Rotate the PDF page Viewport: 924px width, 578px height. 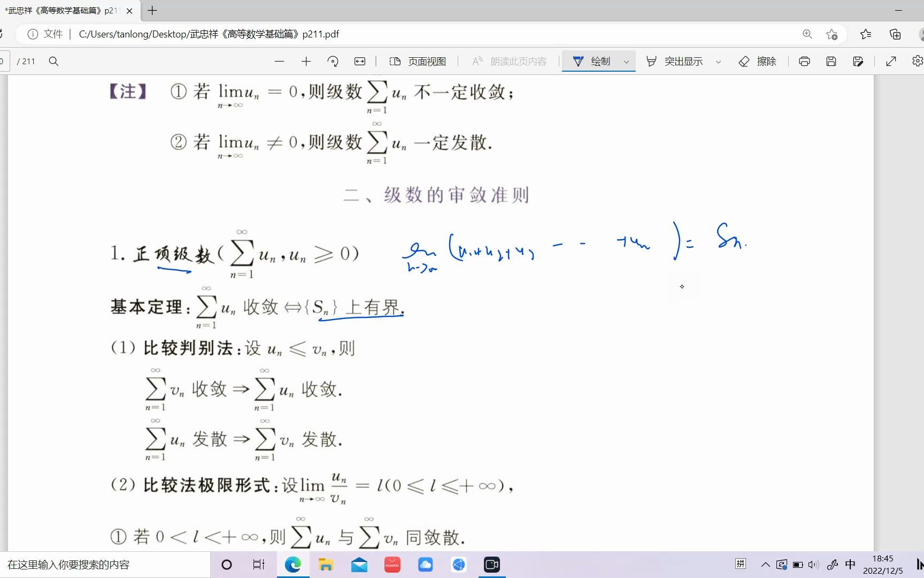pyautogui.click(x=333, y=61)
